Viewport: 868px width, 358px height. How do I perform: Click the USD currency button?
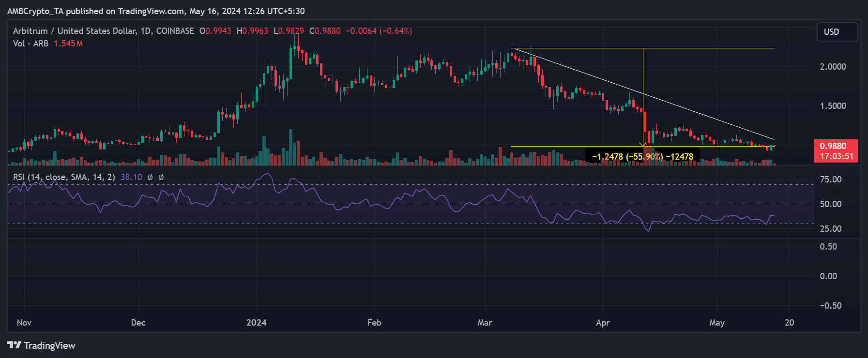837,32
